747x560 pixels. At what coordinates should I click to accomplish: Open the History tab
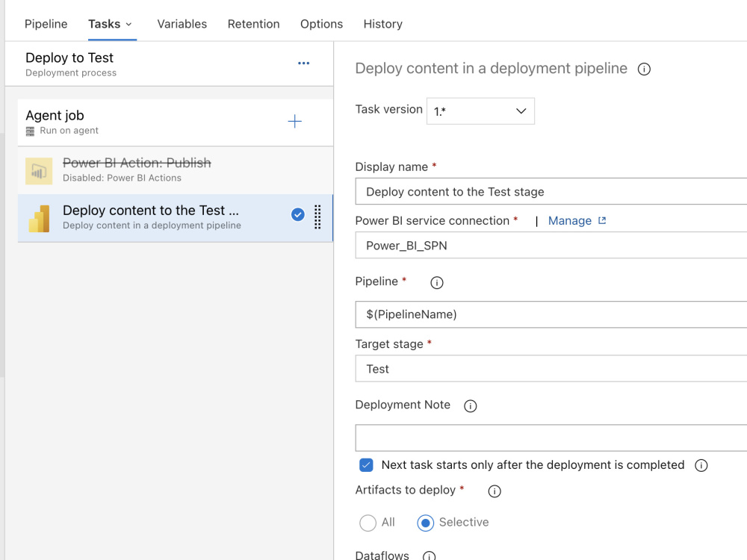point(382,24)
